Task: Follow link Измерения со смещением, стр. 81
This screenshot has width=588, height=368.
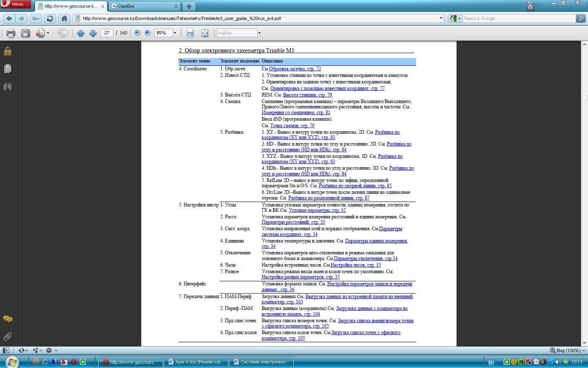Action: tap(296, 112)
